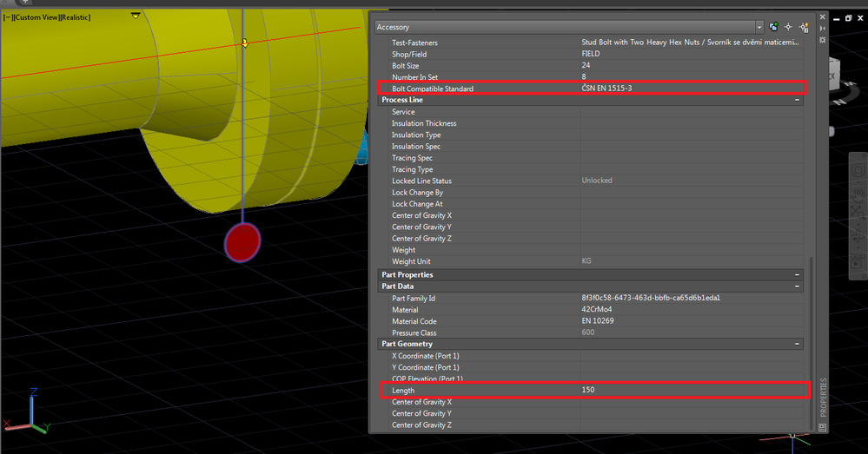Screen dimensions: 868x454
Task: Activate the Orbit tool
Action: [x=858, y=238]
